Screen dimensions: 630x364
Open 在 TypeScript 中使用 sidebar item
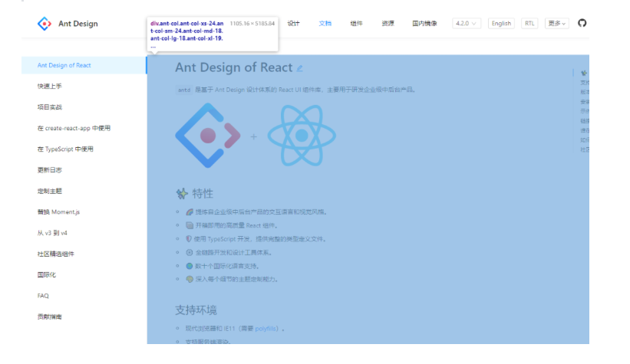click(65, 149)
